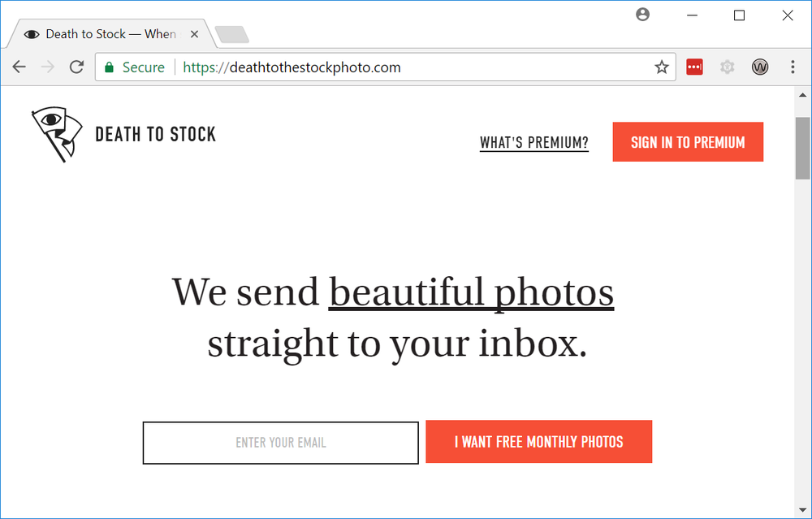Click Sign In To Premium button
812x519 pixels.
688,142
